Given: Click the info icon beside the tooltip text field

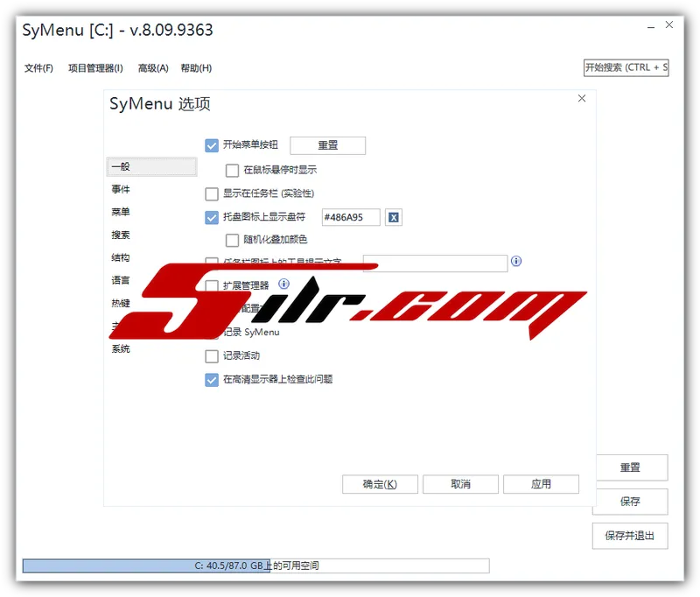Looking at the screenshot, I should 516,261.
